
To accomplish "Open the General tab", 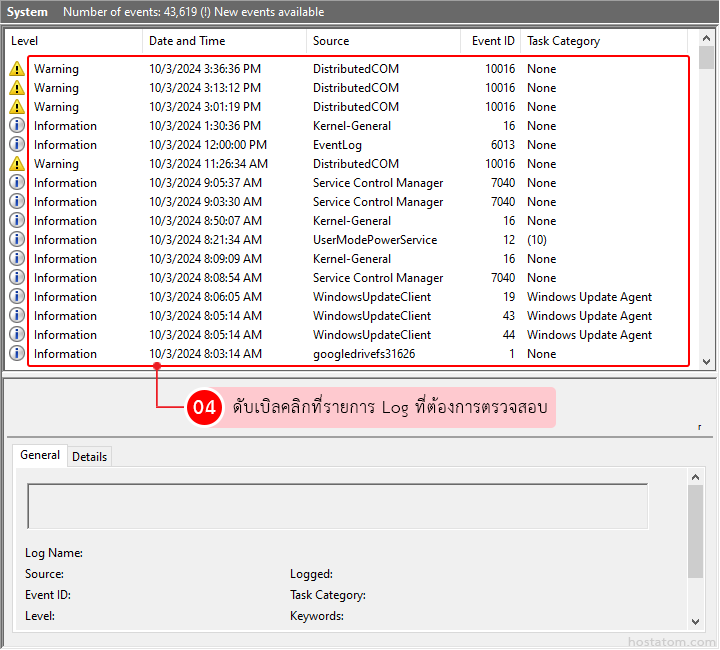I will [x=41, y=455].
